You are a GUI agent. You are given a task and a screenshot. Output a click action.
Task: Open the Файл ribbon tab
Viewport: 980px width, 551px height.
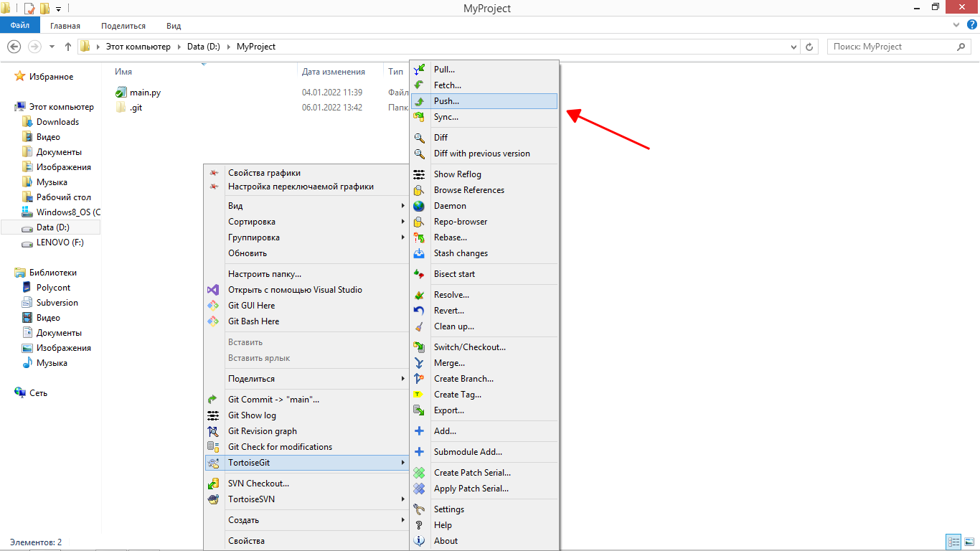[x=20, y=25]
